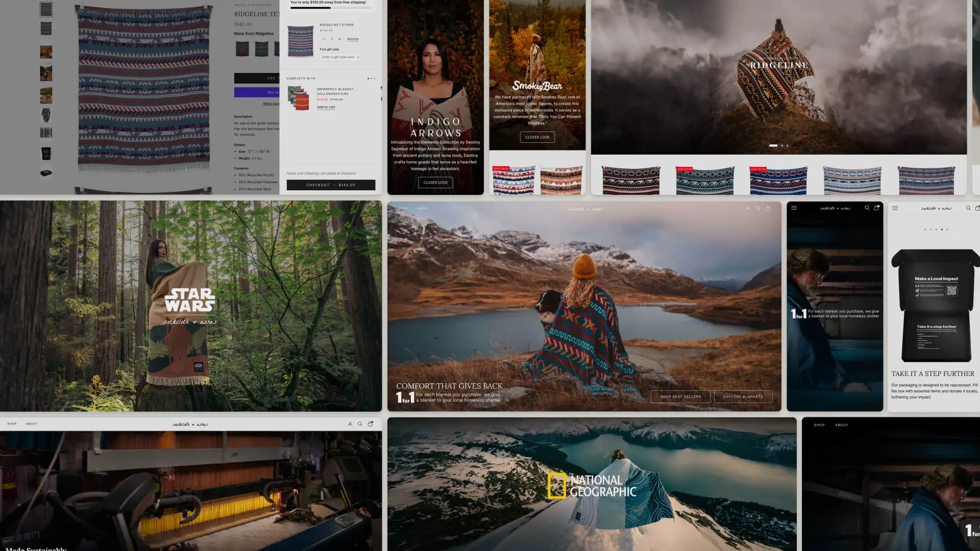Open cart icon on dark 1-for-1 mobile screen
980x551 pixels.
pyautogui.click(x=876, y=208)
